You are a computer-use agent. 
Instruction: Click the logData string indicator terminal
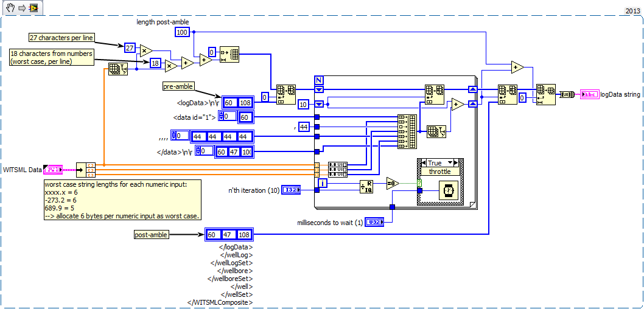[590, 94]
